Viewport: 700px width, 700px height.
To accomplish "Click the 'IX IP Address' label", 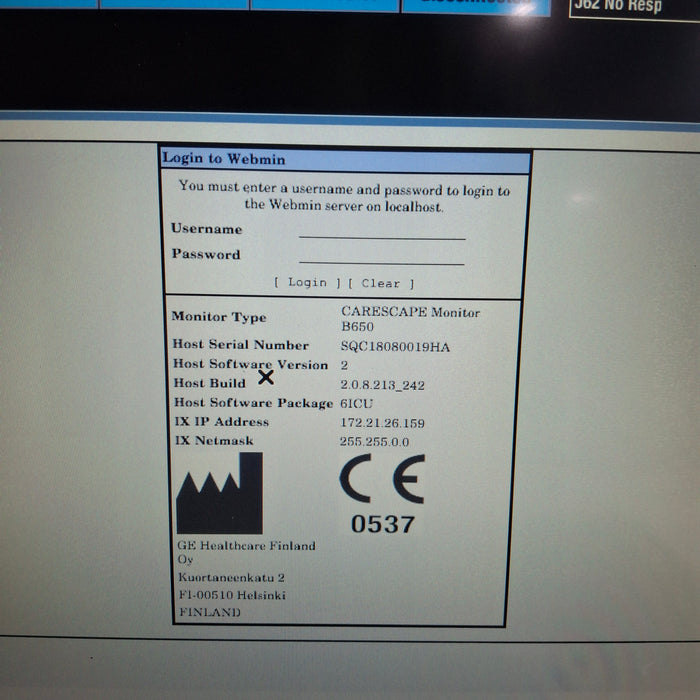I will [222, 422].
